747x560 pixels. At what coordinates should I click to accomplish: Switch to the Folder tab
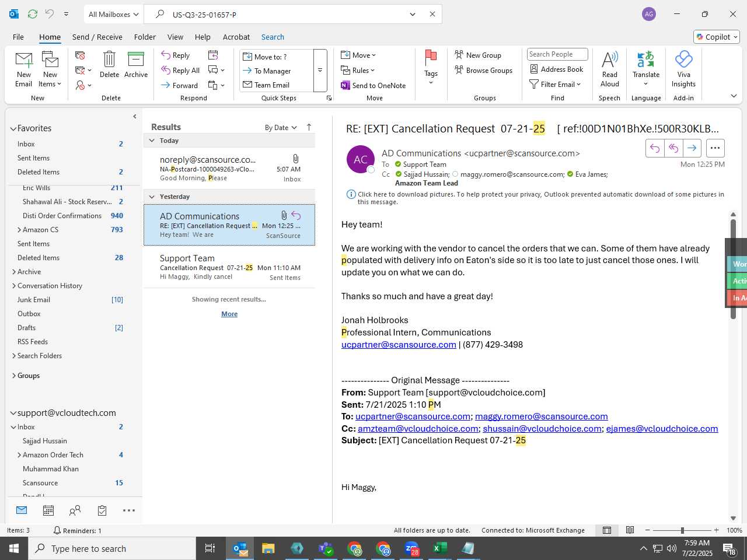(x=145, y=37)
